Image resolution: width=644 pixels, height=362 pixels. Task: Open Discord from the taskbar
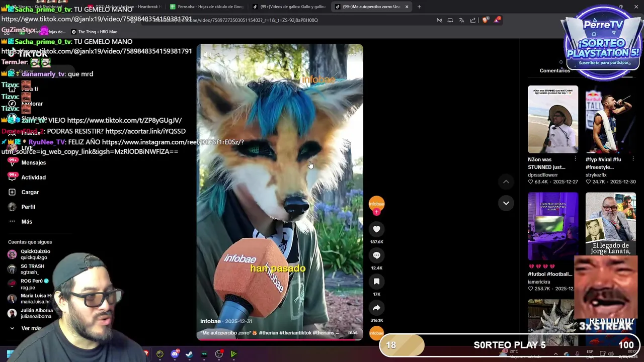pyautogui.click(x=175, y=354)
